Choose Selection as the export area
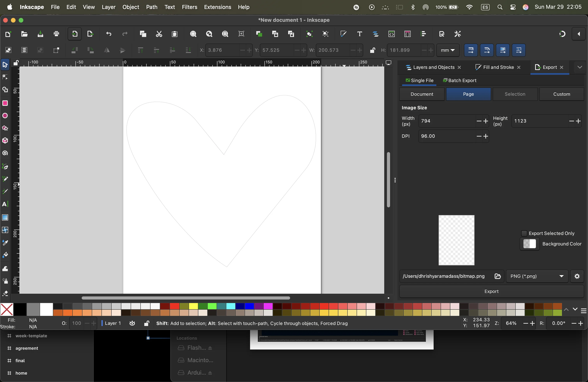Image resolution: width=588 pixels, height=382 pixels. [x=515, y=94]
